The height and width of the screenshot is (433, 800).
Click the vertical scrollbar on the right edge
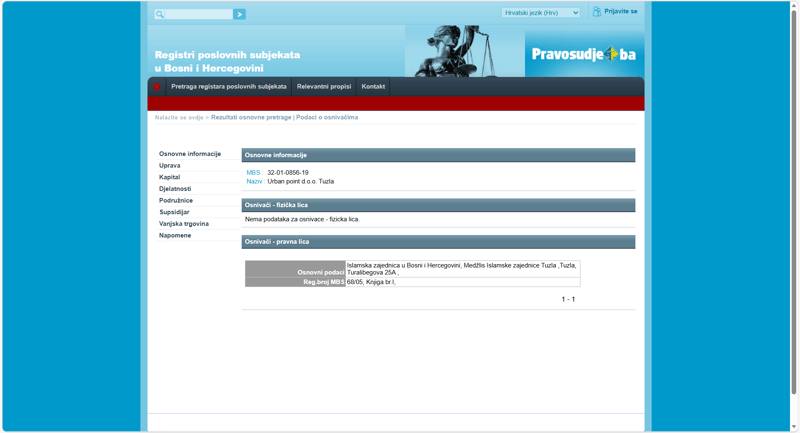click(794, 200)
